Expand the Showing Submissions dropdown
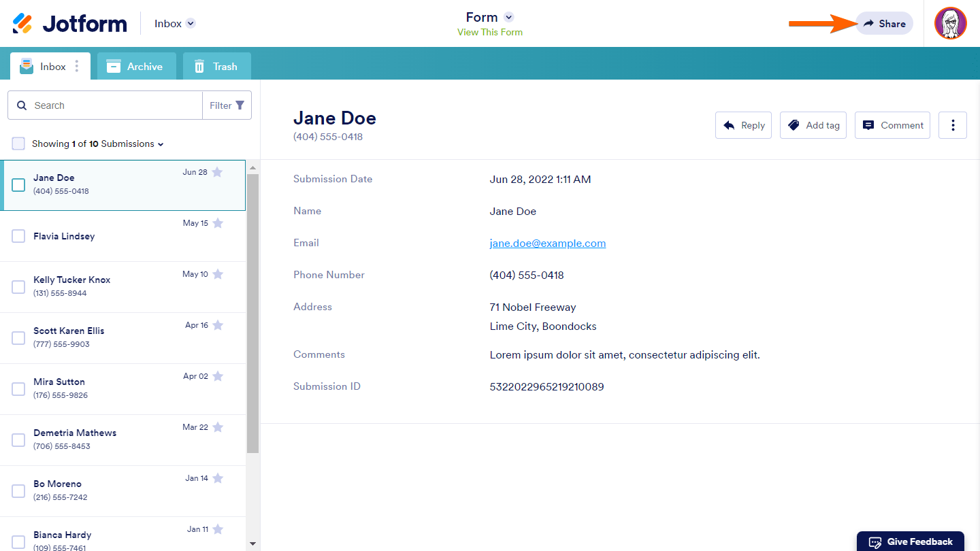The width and height of the screenshot is (980, 551). click(x=161, y=144)
